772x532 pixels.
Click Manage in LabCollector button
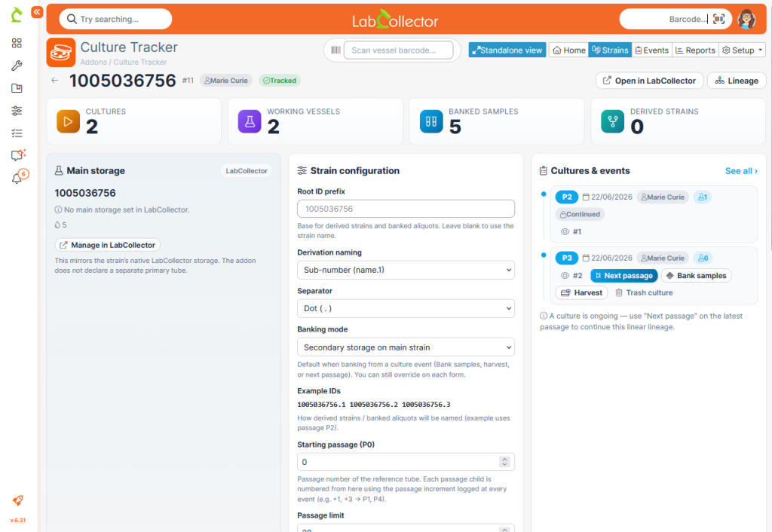(x=108, y=245)
